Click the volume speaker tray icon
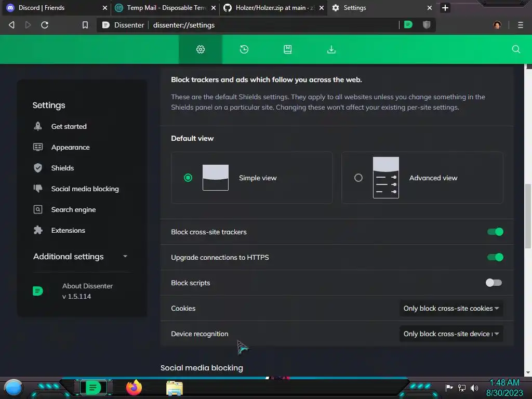 click(x=474, y=388)
